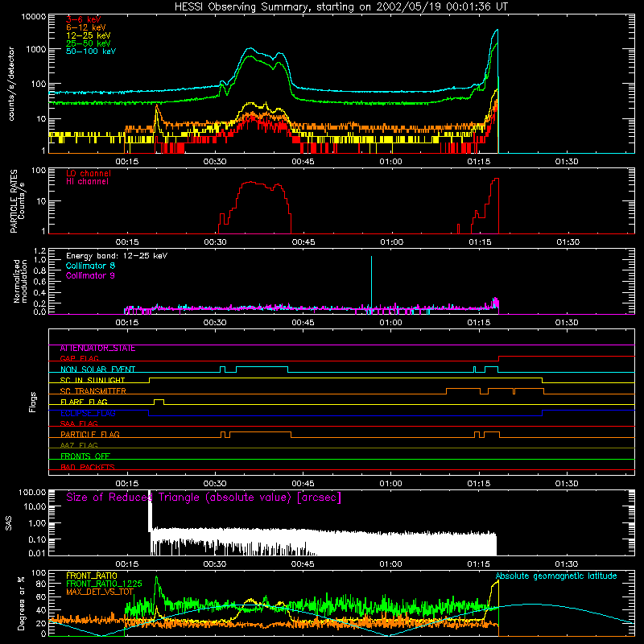This screenshot has width=644, height=644.
Task: Click the counts/s/detector axis label
Action: point(11,84)
